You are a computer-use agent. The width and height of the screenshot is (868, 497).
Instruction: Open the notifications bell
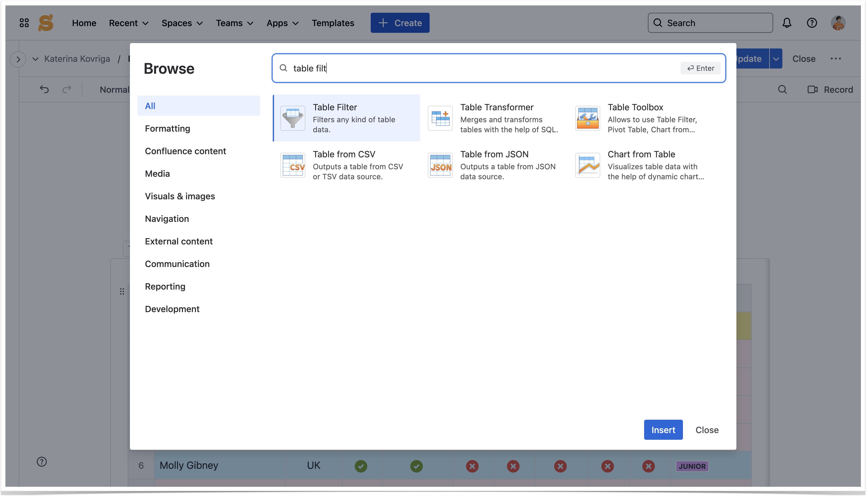tap(787, 23)
